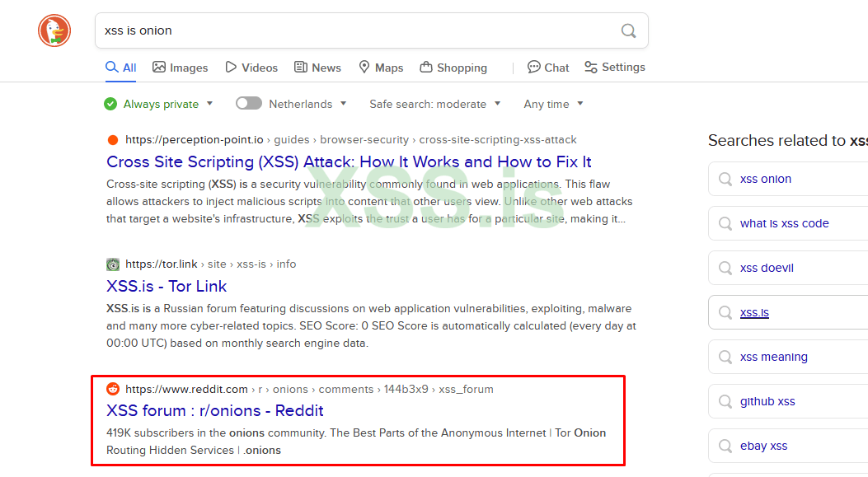Open the reddit.com result URL breadcrumb

click(309, 389)
